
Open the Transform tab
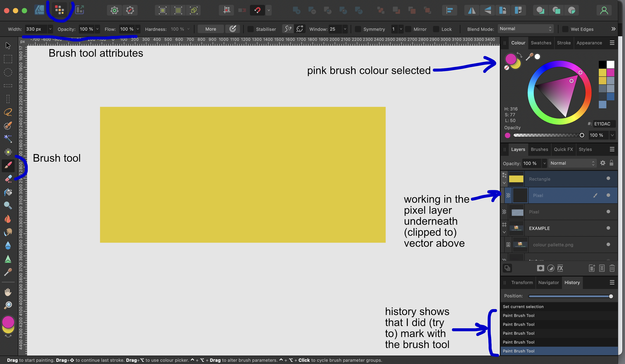[x=522, y=282]
